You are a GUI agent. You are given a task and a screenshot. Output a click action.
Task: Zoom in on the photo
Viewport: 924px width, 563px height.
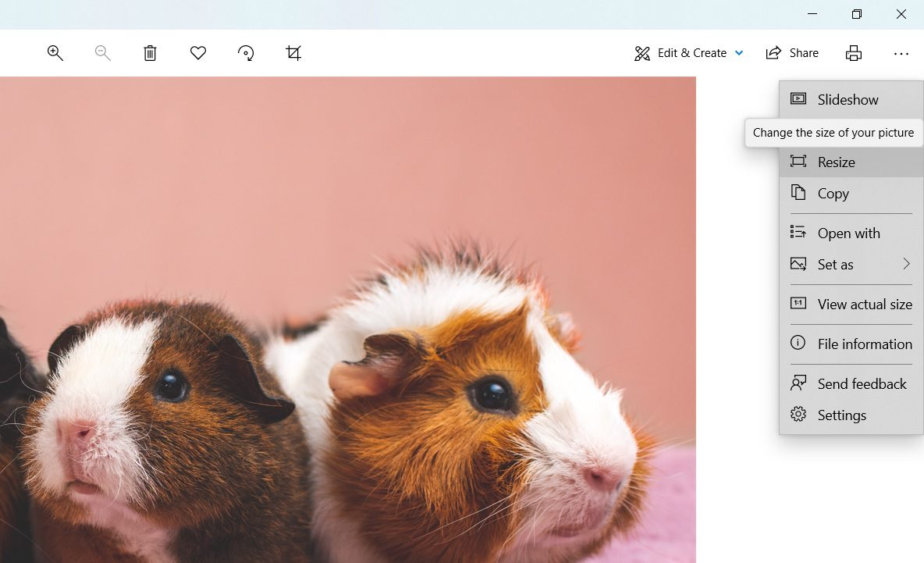click(55, 52)
